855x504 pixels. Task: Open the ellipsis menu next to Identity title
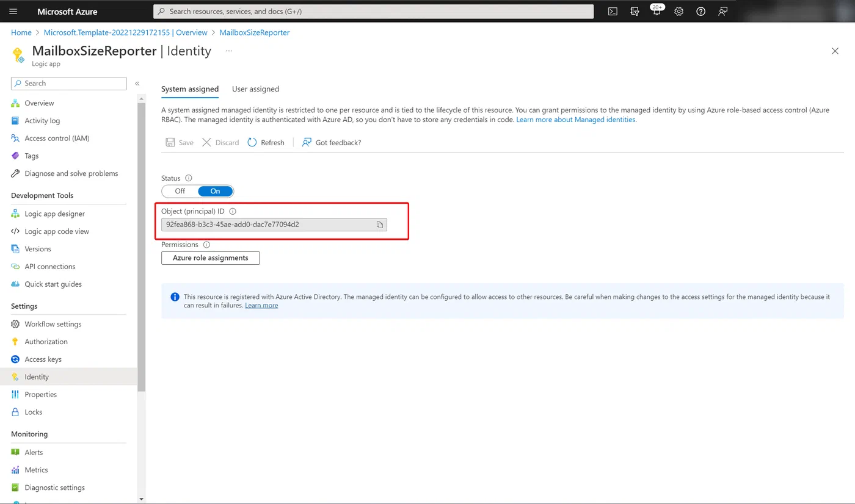229,51
